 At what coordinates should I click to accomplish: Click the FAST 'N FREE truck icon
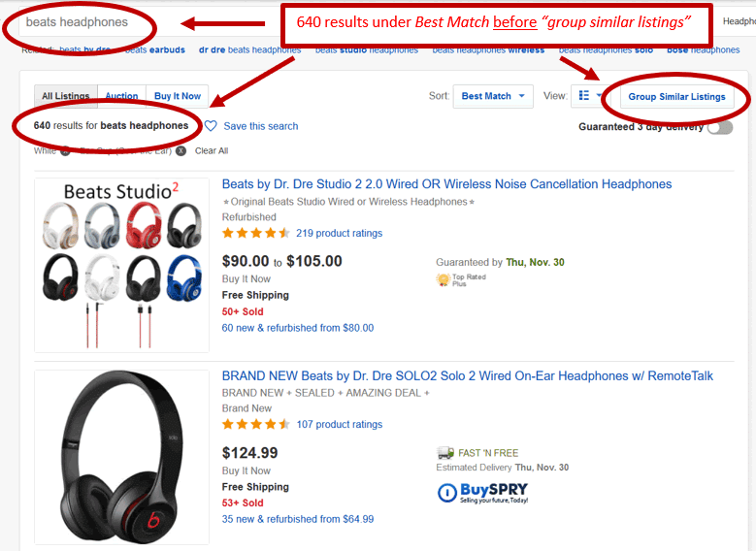[445, 453]
